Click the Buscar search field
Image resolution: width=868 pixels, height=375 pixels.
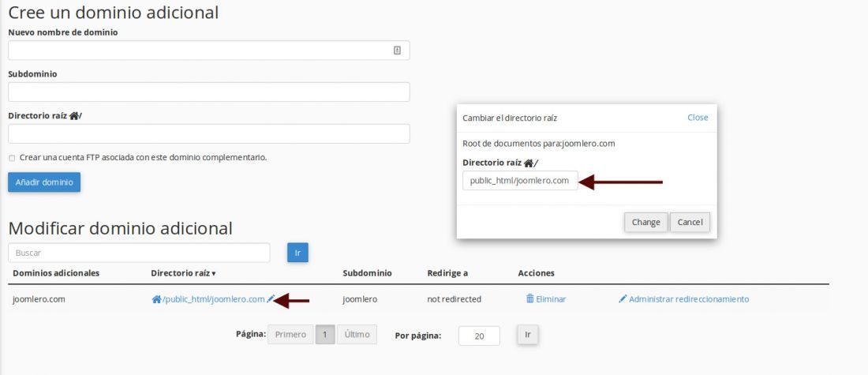(x=139, y=253)
